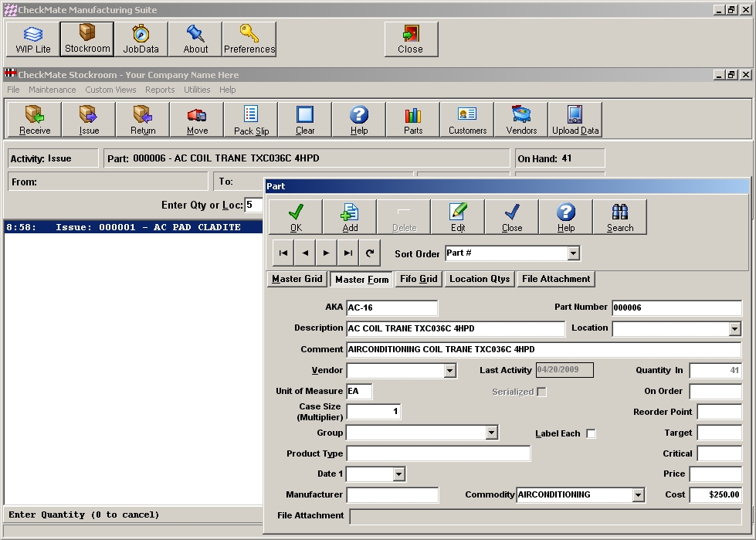Select the Issue activity button

(x=89, y=120)
